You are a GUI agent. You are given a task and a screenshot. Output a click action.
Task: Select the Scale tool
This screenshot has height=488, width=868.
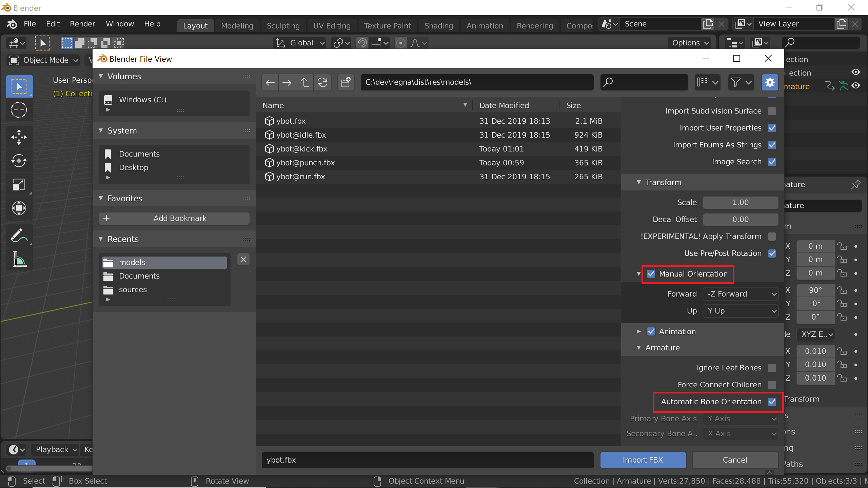tap(19, 184)
